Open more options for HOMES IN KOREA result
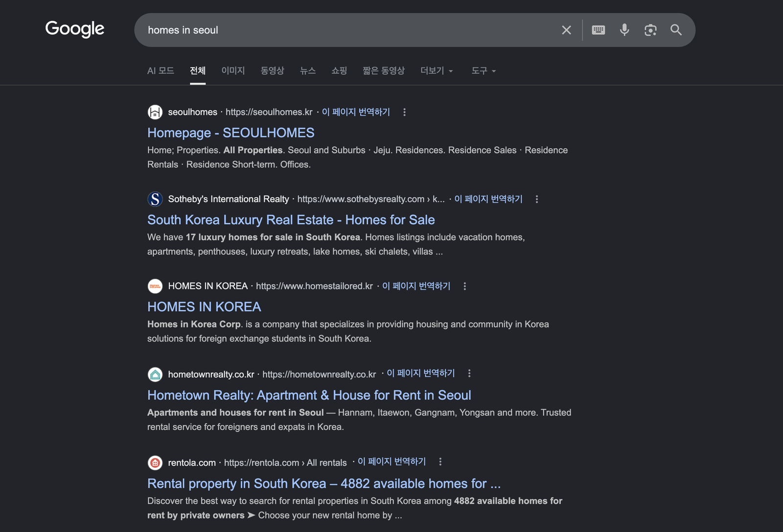783x532 pixels. pyautogui.click(x=465, y=286)
